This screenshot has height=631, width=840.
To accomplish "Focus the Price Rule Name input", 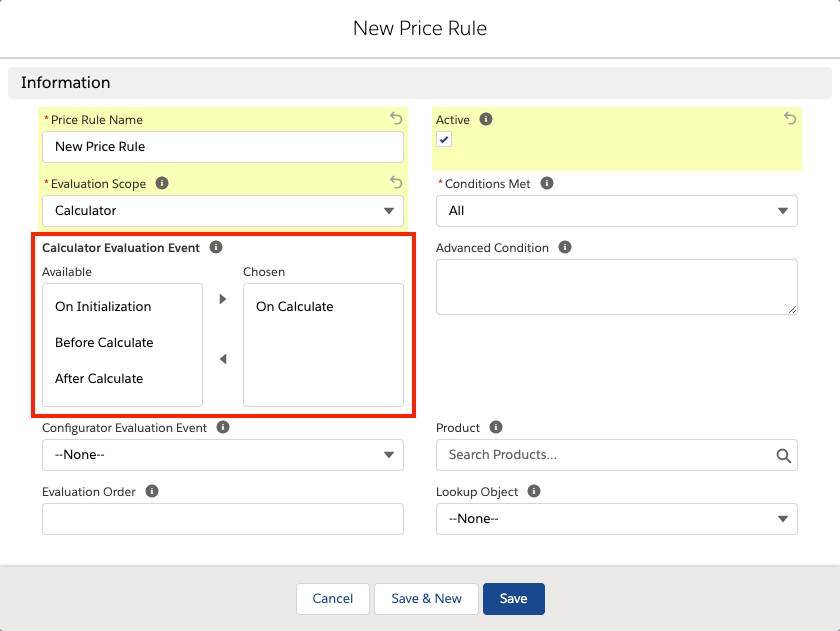I will [223, 147].
